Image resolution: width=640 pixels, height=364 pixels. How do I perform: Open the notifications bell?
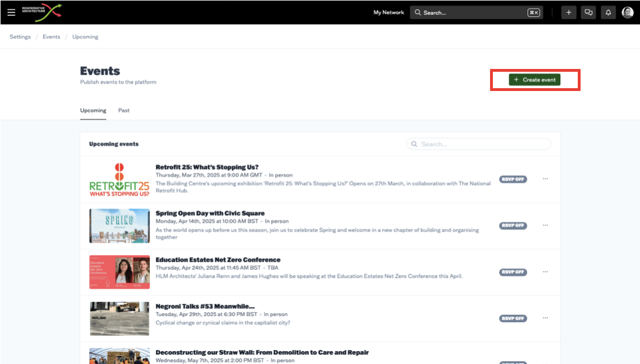click(x=608, y=12)
